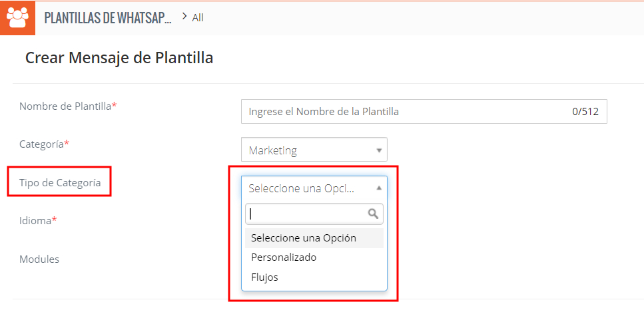644x316 pixels.
Task: Collapse the Tipo de Categoría dropdown arrow
Action: point(379,188)
